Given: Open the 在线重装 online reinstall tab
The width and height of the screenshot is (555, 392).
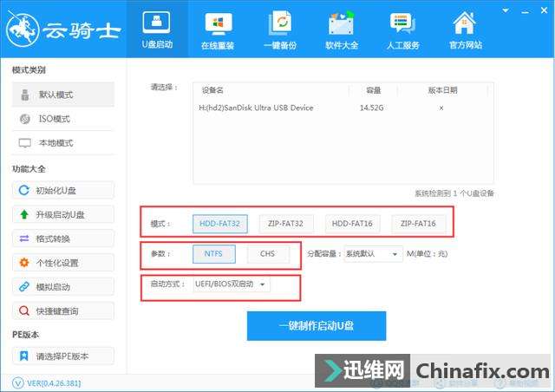Looking at the screenshot, I should coord(219,30).
